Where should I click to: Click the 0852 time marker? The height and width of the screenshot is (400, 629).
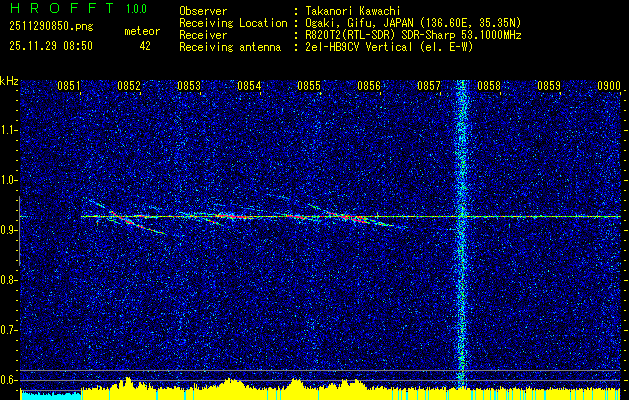(129, 86)
